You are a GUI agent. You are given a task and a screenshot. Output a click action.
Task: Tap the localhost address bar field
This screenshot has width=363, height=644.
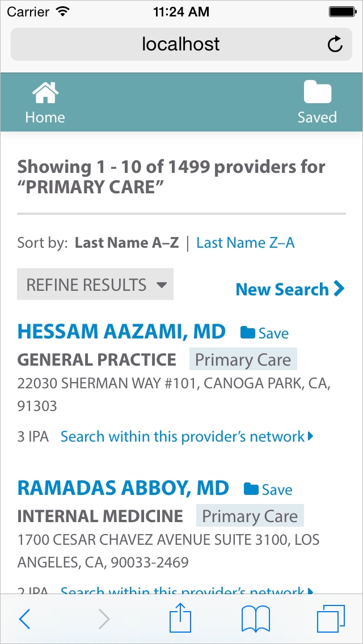tap(181, 44)
